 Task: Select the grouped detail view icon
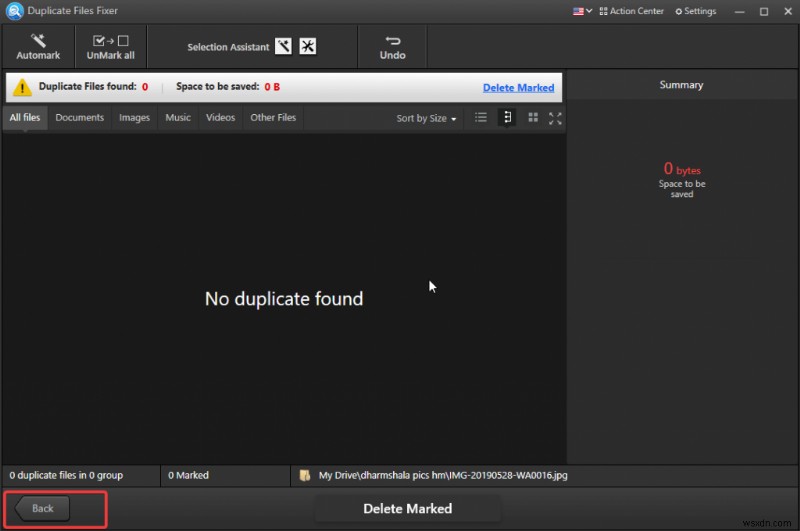point(507,118)
